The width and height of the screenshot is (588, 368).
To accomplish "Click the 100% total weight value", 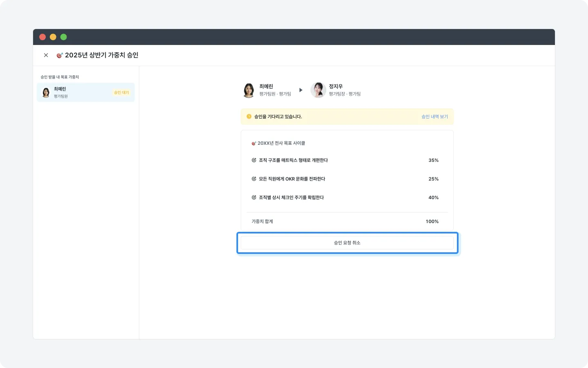I will (x=432, y=221).
